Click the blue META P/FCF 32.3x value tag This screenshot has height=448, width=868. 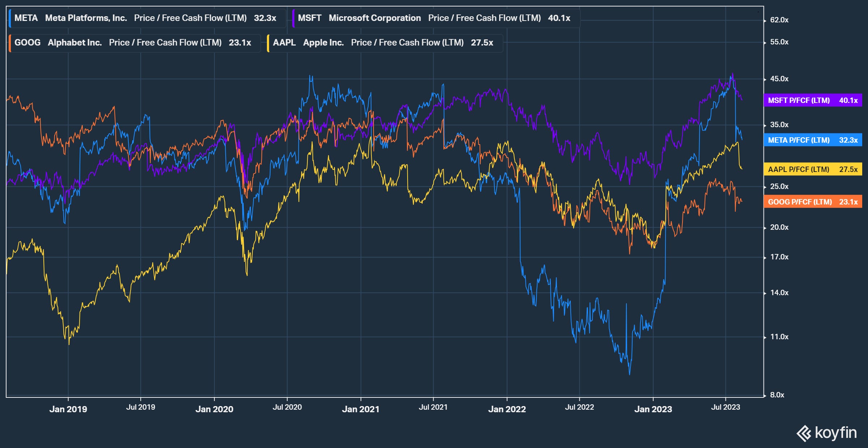(813, 140)
